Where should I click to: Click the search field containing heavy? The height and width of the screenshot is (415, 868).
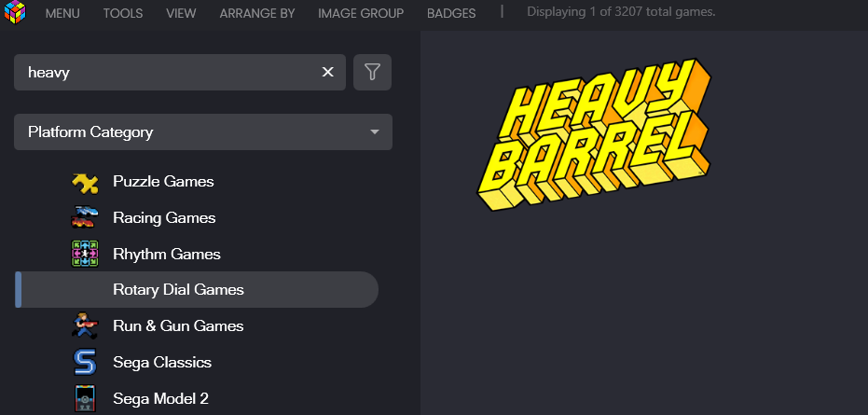click(x=180, y=72)
